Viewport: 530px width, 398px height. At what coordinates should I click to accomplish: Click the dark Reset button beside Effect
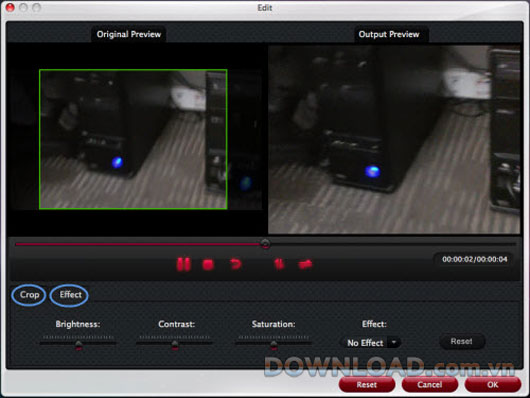(x=462, y=342)
